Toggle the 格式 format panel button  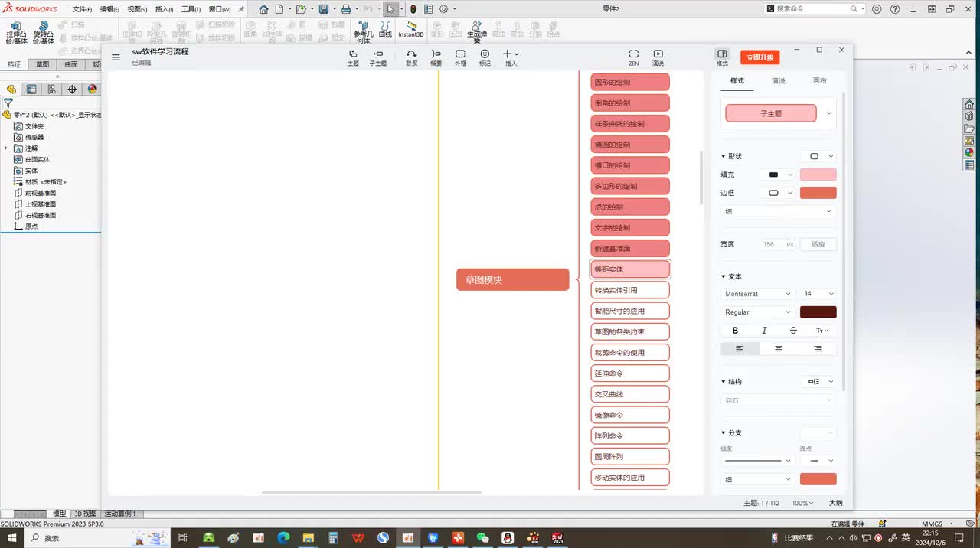[x=722, y=57]
